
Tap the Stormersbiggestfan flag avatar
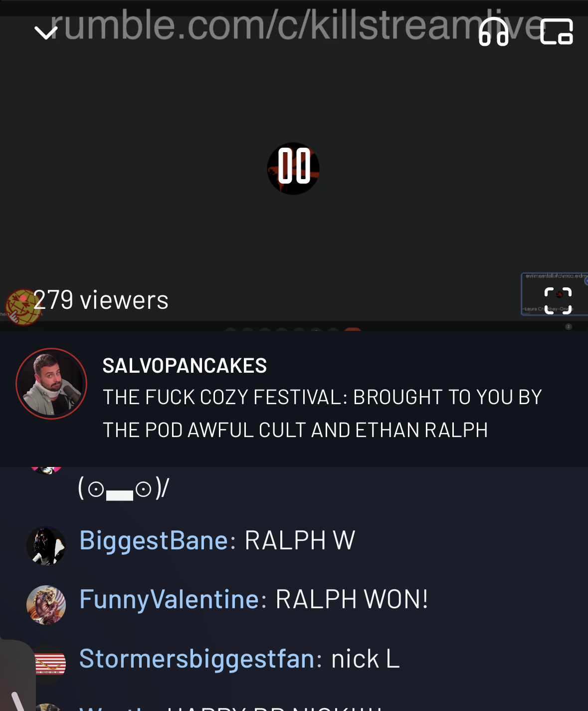(50, 664)
